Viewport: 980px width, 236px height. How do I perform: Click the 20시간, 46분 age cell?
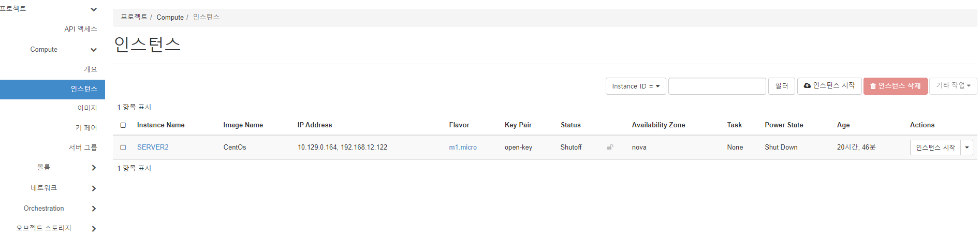[856, 148]
